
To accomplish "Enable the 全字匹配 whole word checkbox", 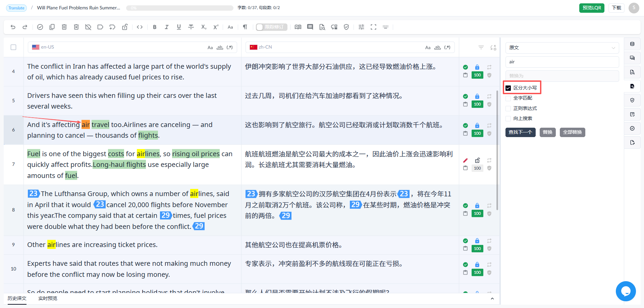I will point(508,98).
